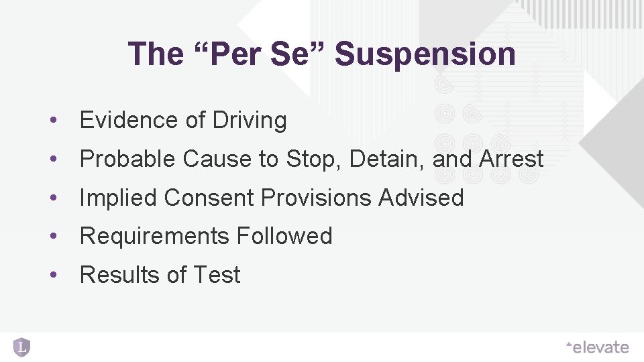Click Implied Consent Provisions Advised line

pos(272,198)
